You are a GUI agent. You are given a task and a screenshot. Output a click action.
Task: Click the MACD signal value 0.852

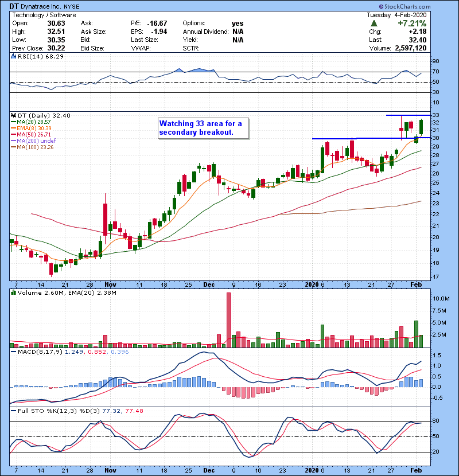click(x=97, y=352)
